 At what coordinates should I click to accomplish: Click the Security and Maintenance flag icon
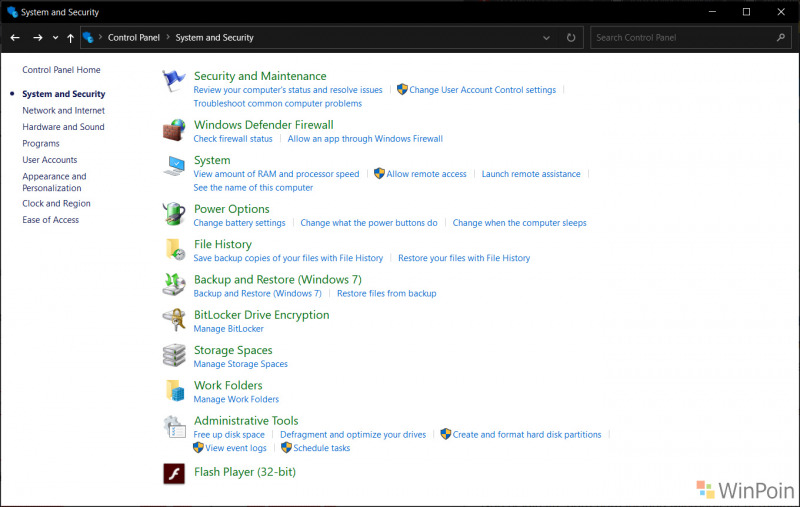173,81
